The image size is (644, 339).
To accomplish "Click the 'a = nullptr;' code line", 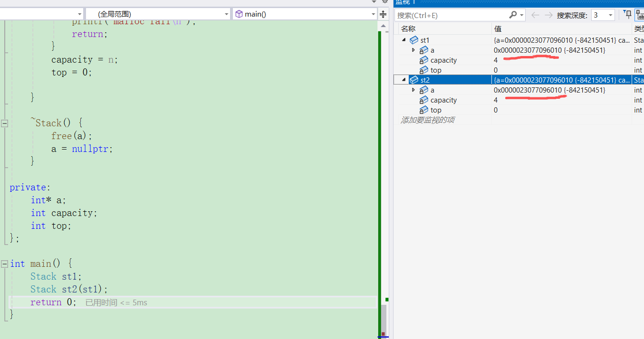I will [x=82, y=149].
